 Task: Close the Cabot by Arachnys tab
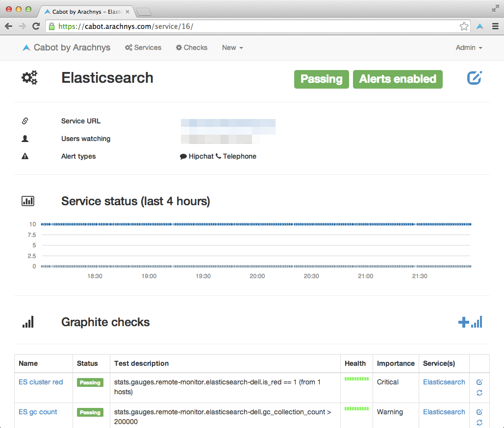pyautogui.click(x=127, y=12)
